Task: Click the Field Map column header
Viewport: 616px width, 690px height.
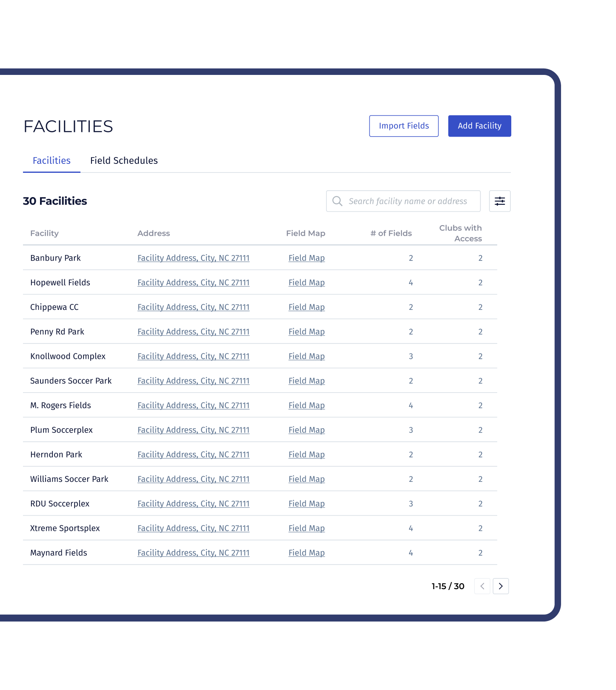Action: point(306,233)
